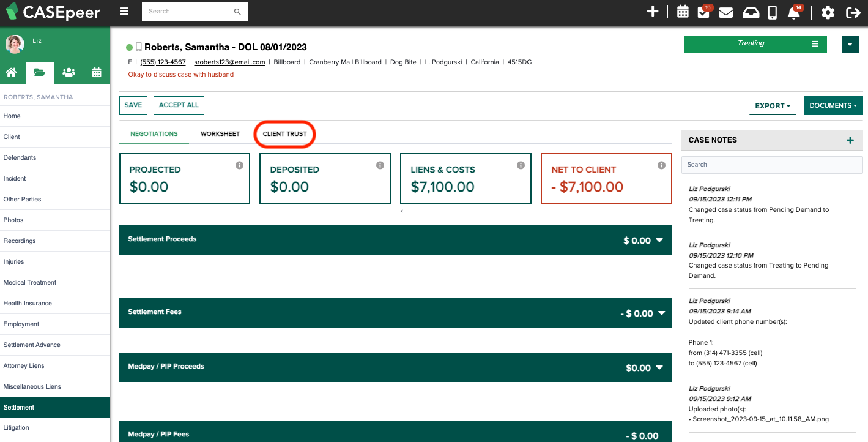Open Recordings in sidebar menu
The image size is (868, 442).
(55, 241)
